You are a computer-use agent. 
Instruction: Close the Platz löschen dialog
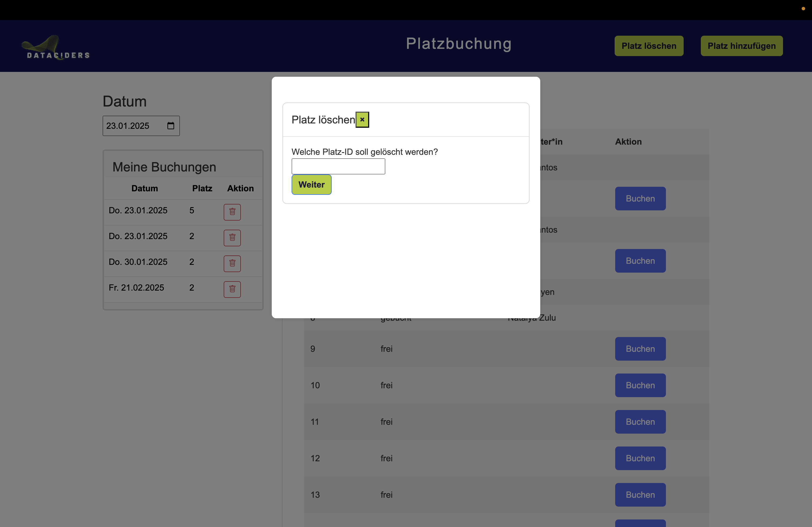(x=362, y=120)
